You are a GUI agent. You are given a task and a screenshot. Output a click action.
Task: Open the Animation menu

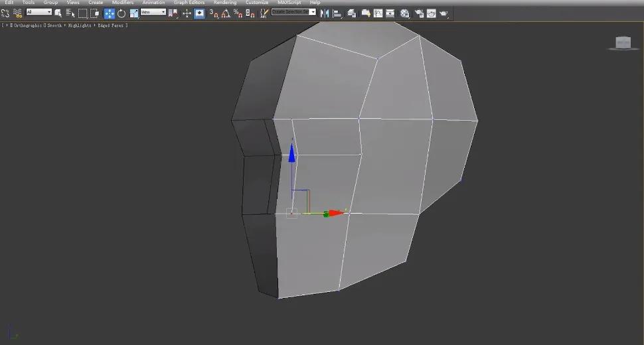[153, 3]
